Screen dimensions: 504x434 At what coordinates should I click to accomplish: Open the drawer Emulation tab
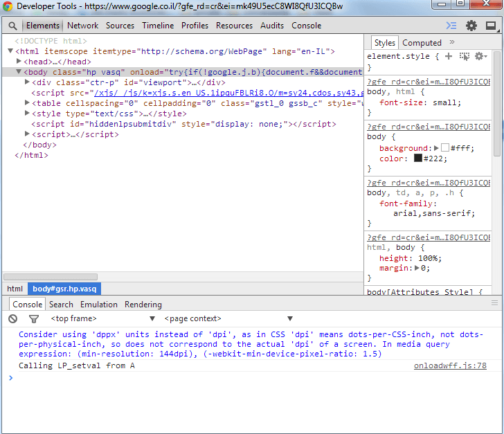(x=99, y=305)
